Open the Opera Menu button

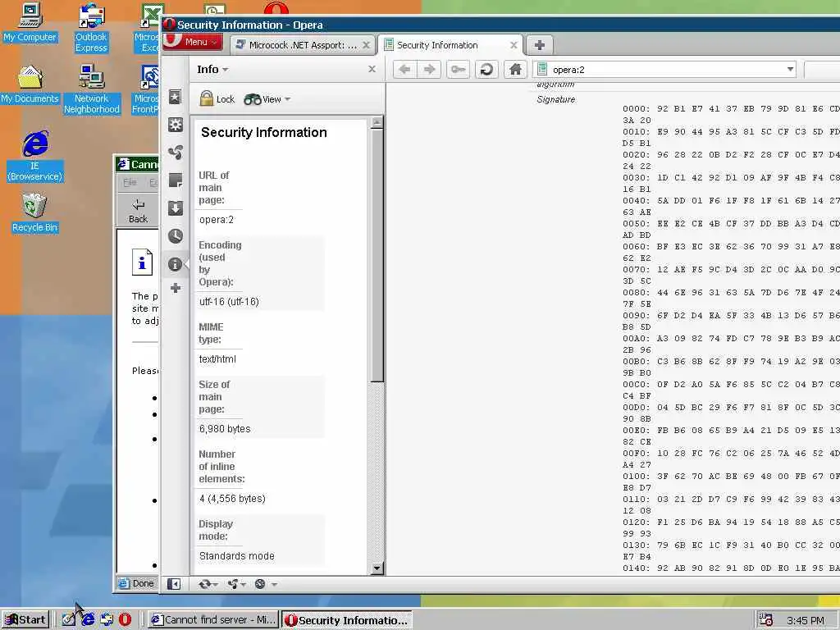194,42
